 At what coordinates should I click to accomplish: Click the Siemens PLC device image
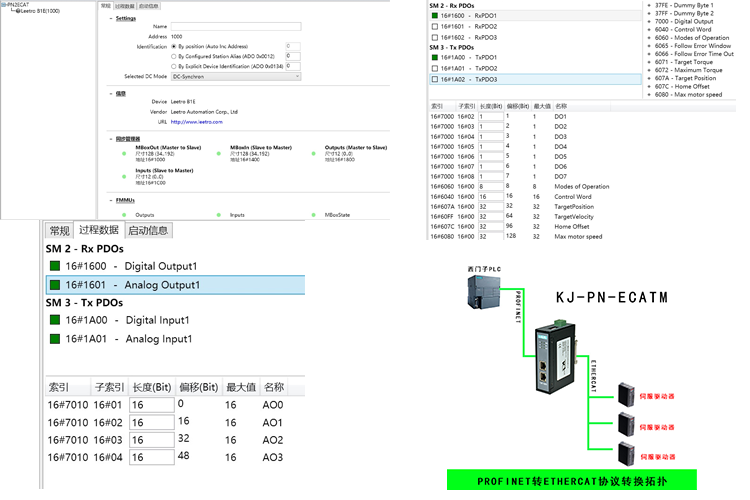483,291
